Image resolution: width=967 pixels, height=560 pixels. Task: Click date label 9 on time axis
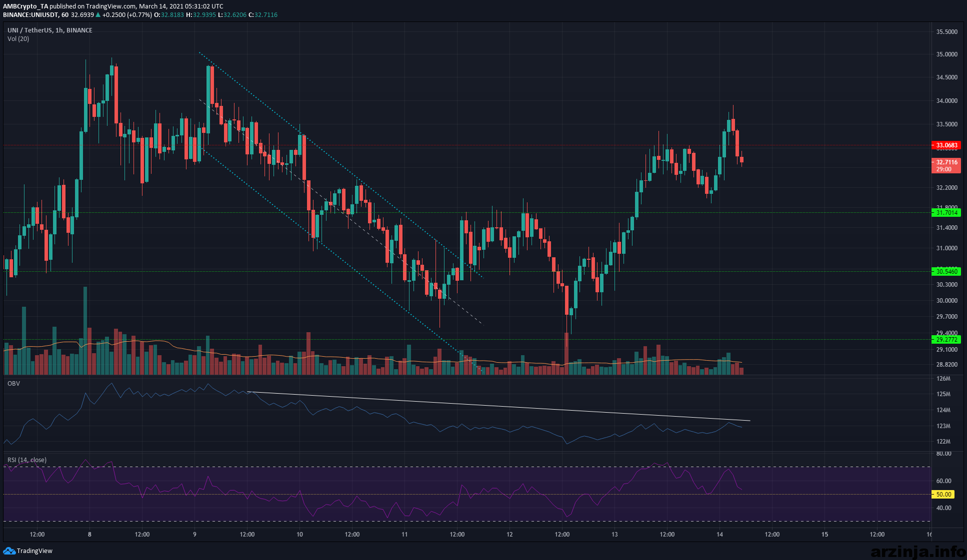(194, 534)
